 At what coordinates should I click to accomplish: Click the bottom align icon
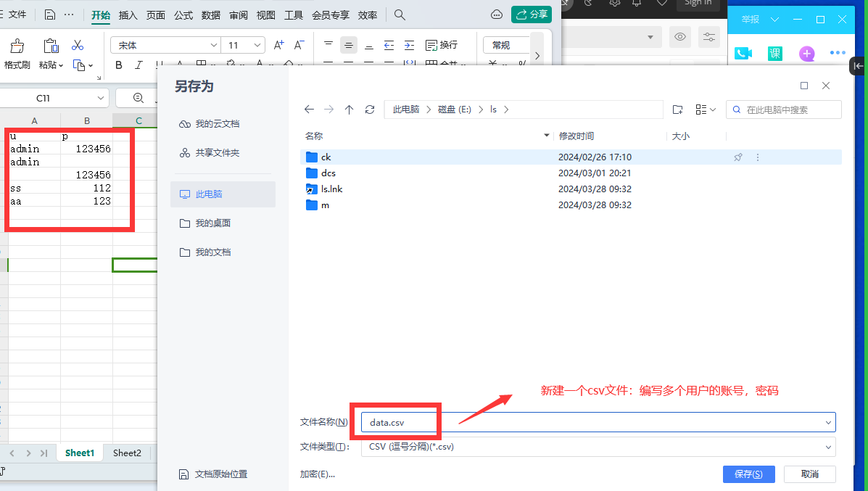(368, 46)
